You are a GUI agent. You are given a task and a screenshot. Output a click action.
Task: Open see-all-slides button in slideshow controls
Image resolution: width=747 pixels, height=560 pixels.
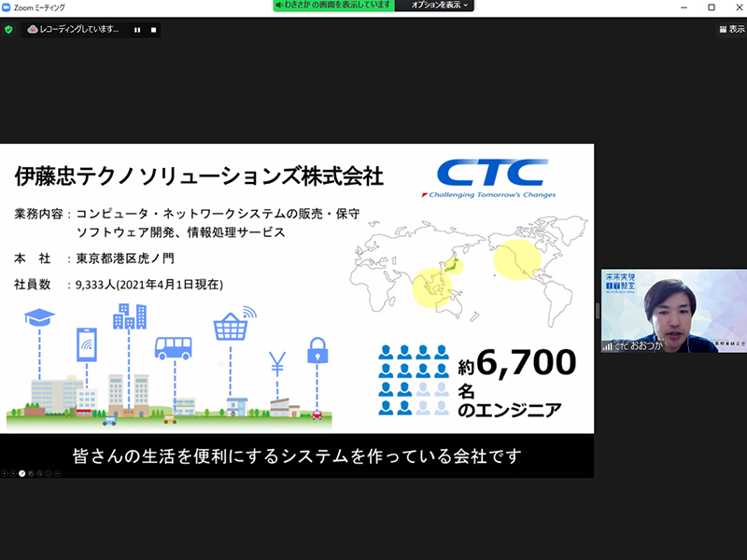pos(31,473)
